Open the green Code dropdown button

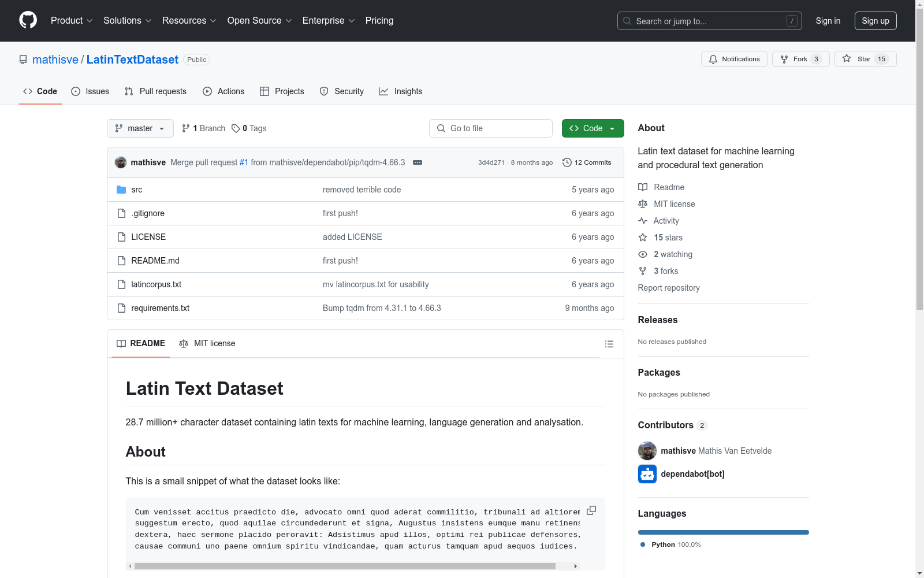[x=593, y=128]
